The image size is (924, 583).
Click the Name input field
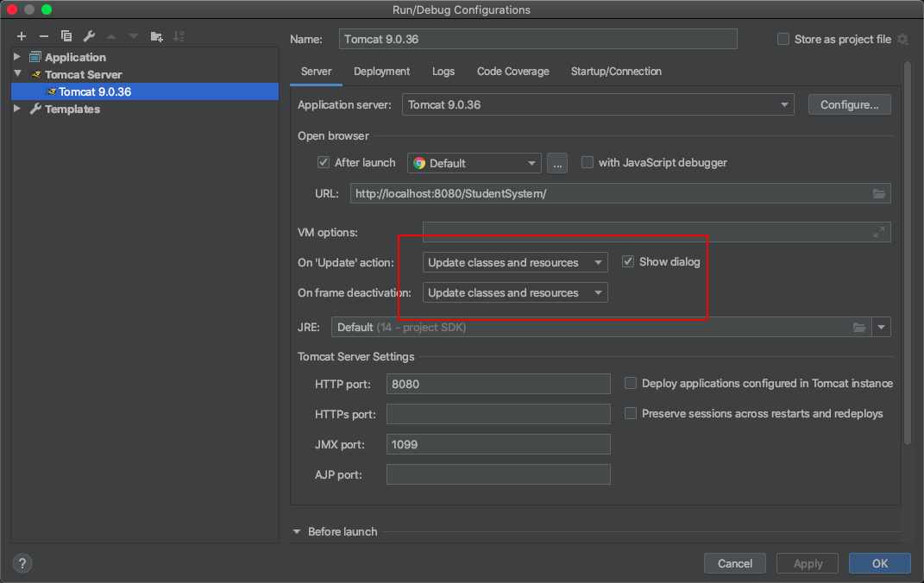pyautogui.click(x=538, y=40)
